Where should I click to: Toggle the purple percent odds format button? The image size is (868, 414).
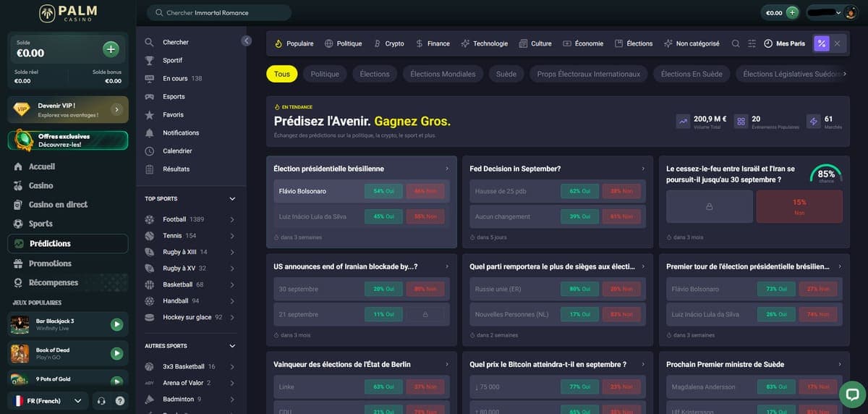coord(821,43)
